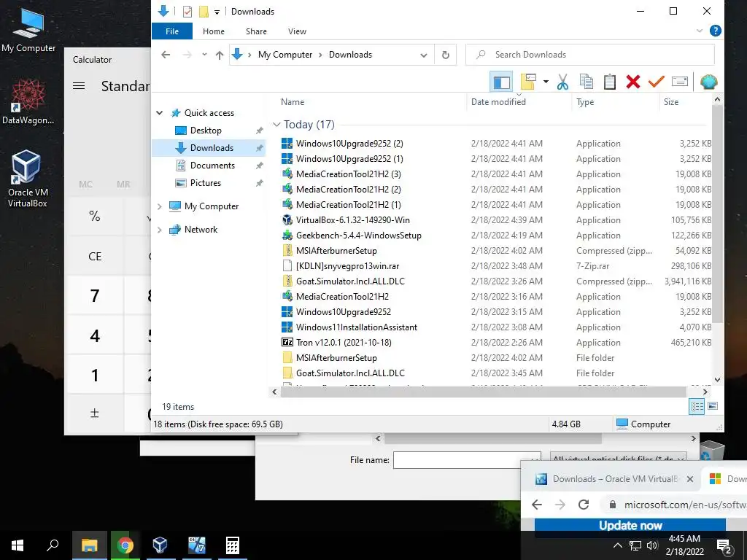The width and height of the screenshot is (747, 560).
Task: Select Pictures in Quick access
Action: (x=205, y=183)
